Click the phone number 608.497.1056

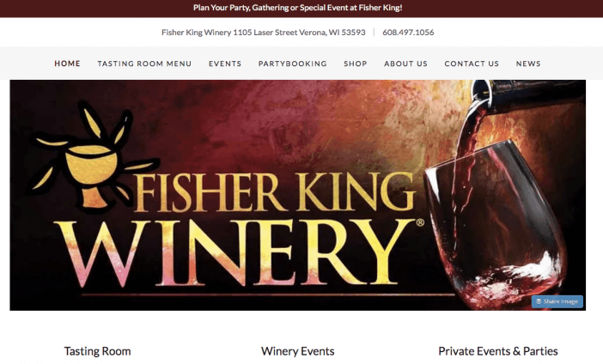(408, 33)
